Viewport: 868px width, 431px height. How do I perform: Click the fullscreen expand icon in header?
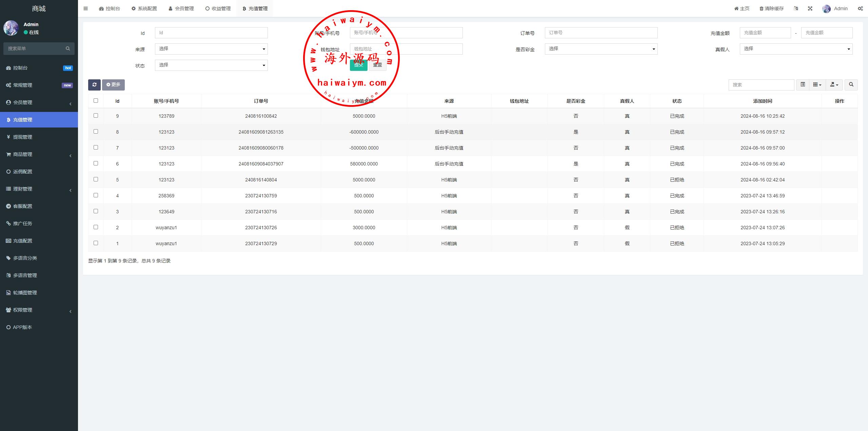click(810, 8)
